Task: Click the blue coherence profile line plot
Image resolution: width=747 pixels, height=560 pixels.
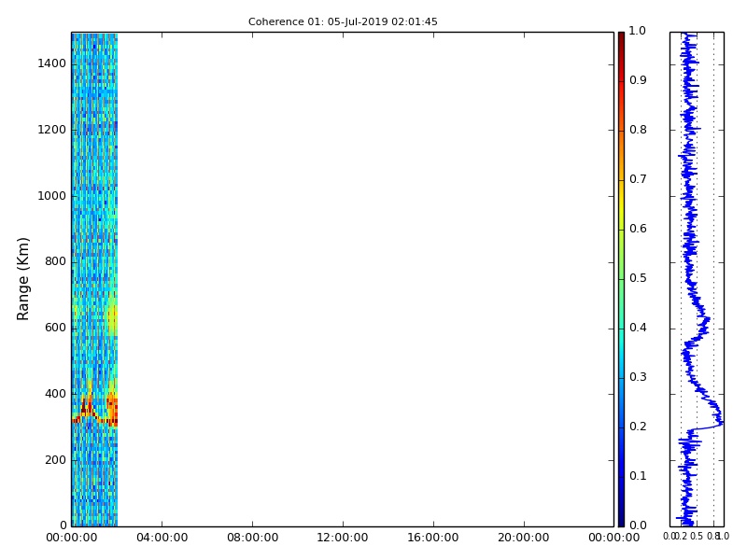Action: 697,279
